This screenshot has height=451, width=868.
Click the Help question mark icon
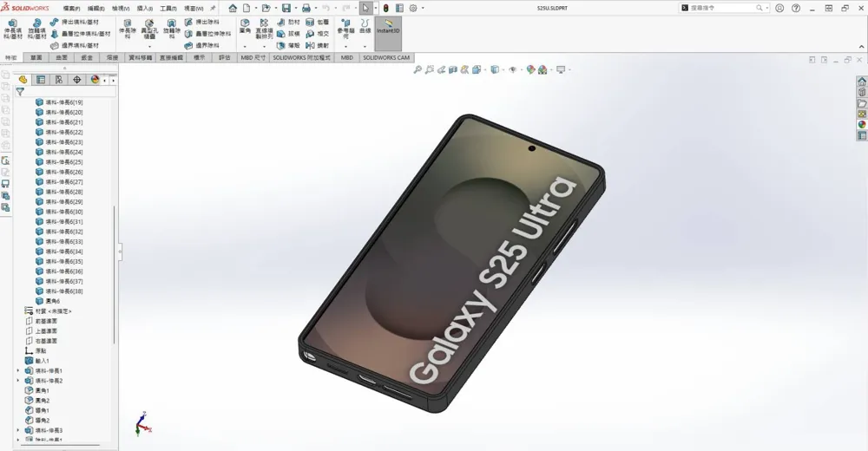(x=795, y=9)
